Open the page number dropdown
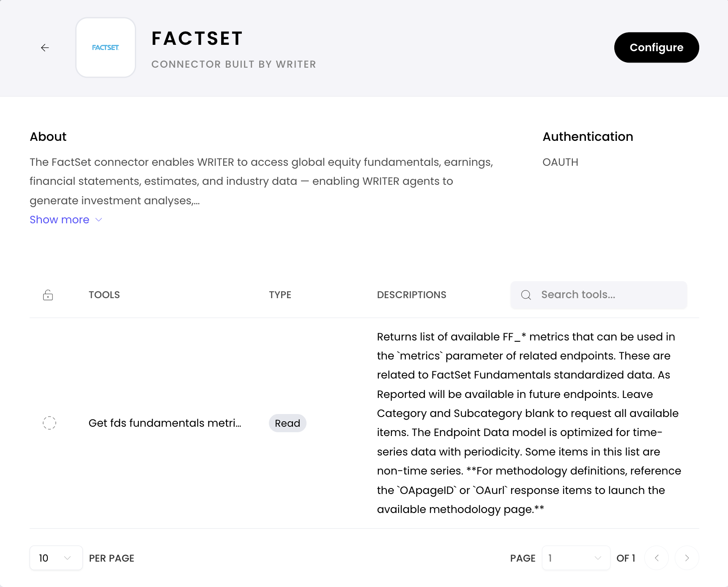The height and width of the screenshot is (587, 728). 575,558
